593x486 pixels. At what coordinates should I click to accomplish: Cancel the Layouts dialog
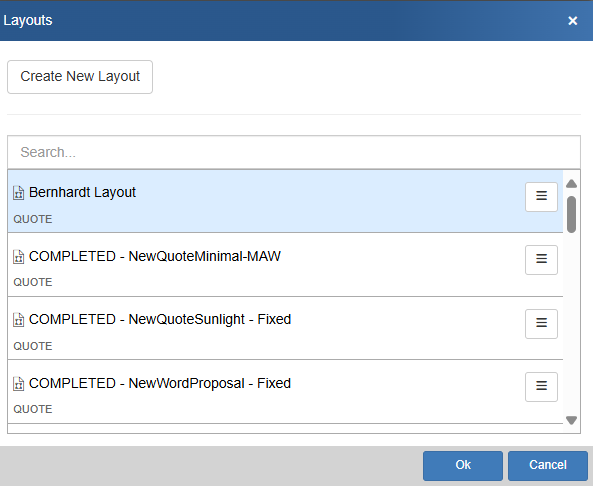coord(548,465)
